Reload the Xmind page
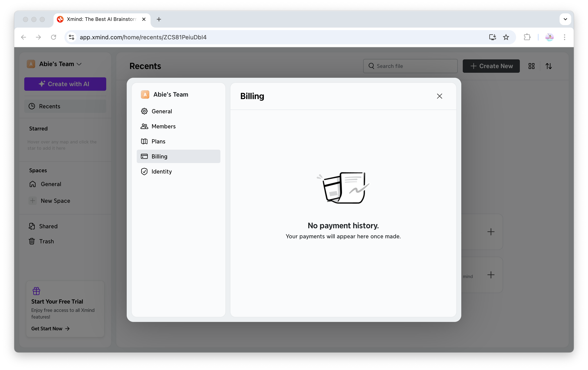 click(x=54, y=37)
